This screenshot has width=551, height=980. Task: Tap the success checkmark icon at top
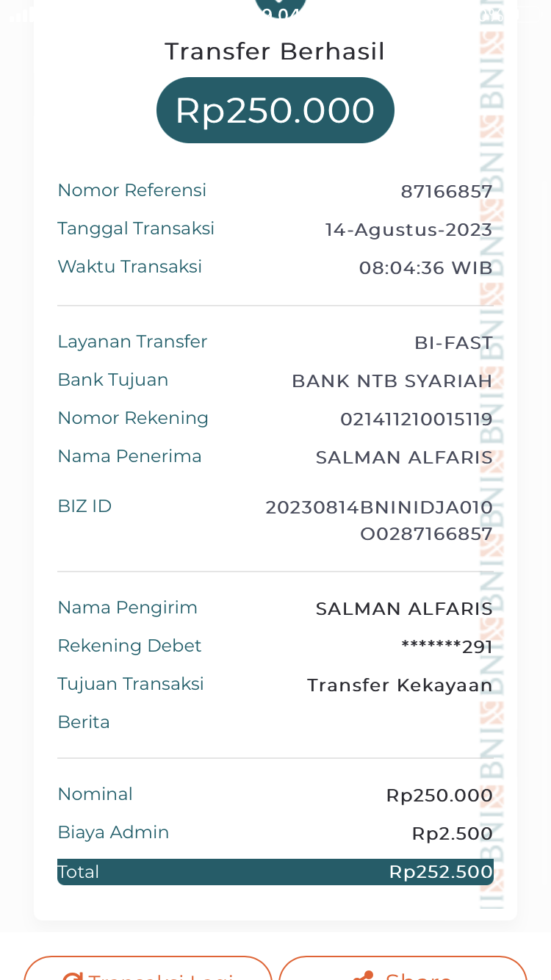(x=280, y=7)
